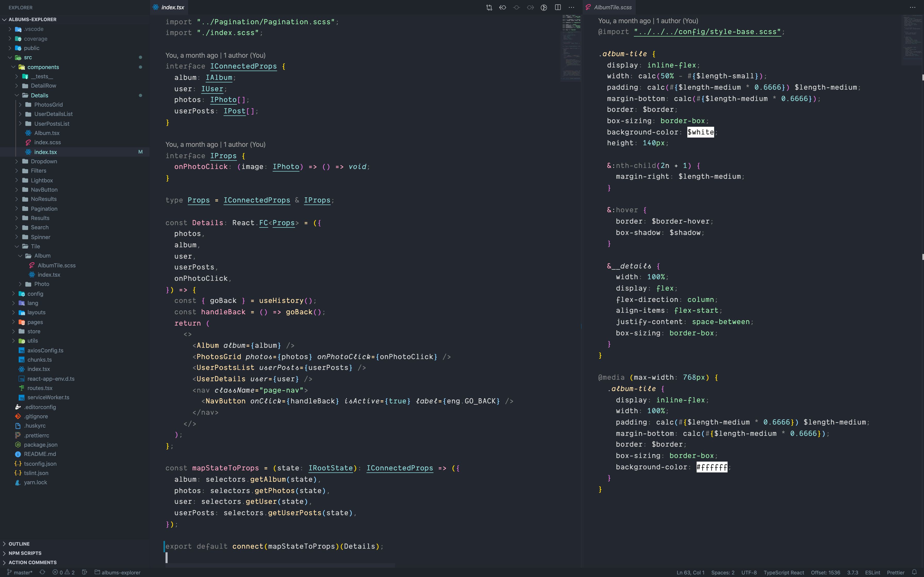Open index.tsx editor more actions ellipsis
The height and width of the screenshot is (577, 924).
tap(571, 7)
